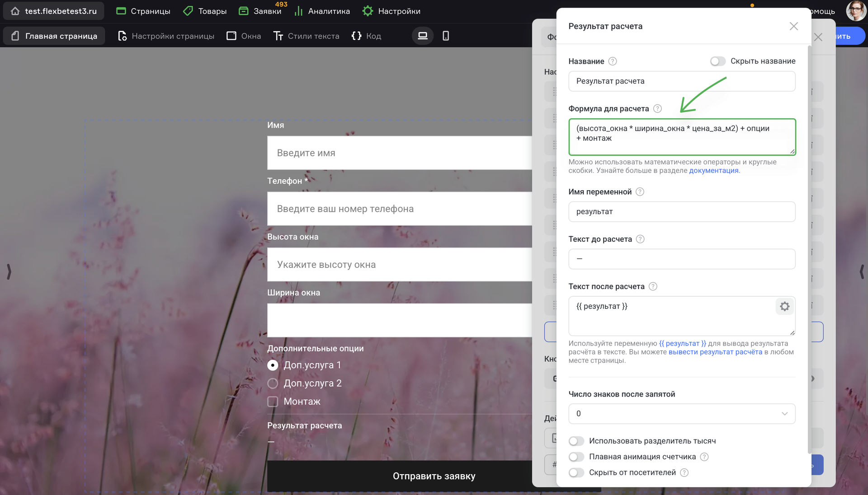Click help icon beside Имя переменной
Viewport: 868px width, 495px height.
[x=640, y=192]
